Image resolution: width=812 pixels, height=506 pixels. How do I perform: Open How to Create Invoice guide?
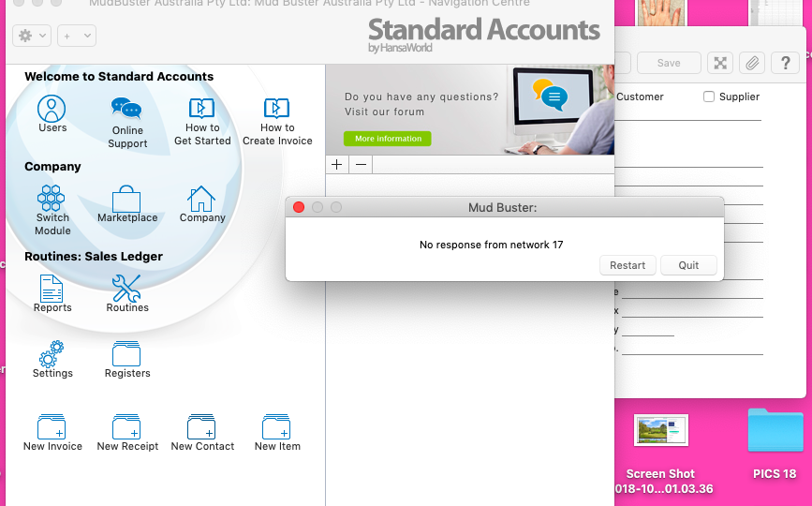coord(277,109)
